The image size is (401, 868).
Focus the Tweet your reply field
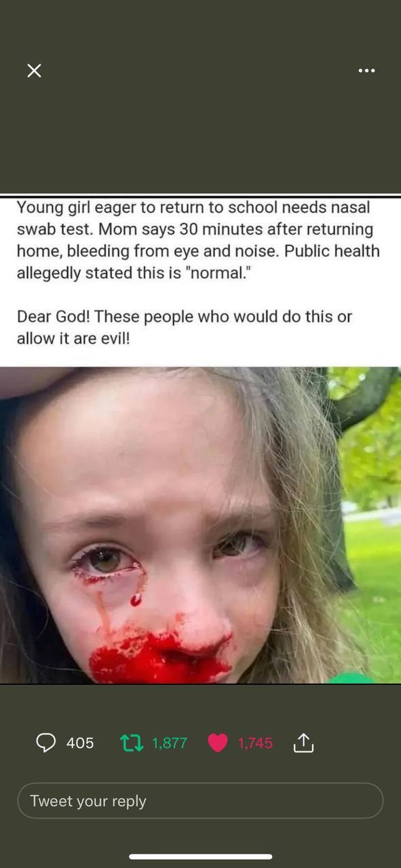tap(200, 801)
